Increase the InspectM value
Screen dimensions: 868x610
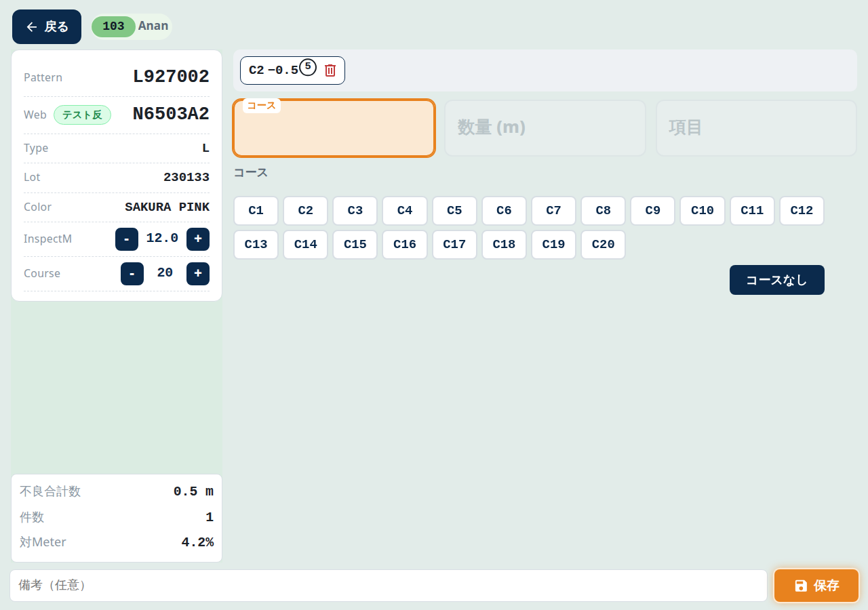coord(198,239)
